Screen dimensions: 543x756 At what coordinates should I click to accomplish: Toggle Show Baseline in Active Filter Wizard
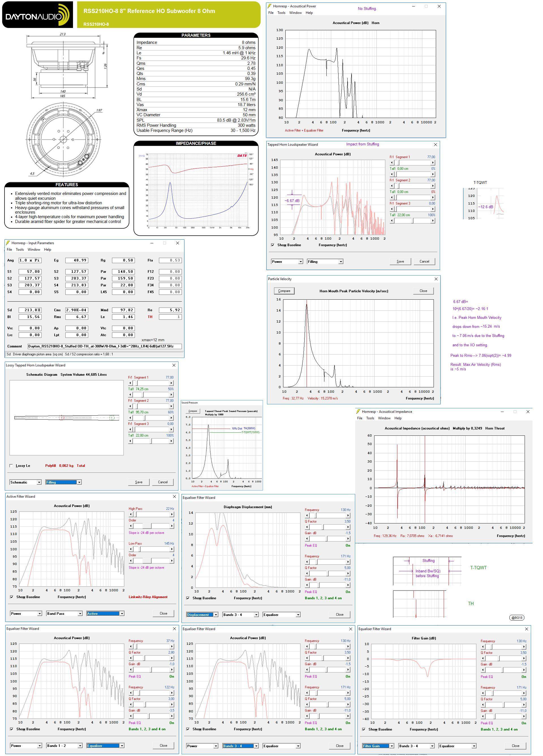tap(12, 597)
